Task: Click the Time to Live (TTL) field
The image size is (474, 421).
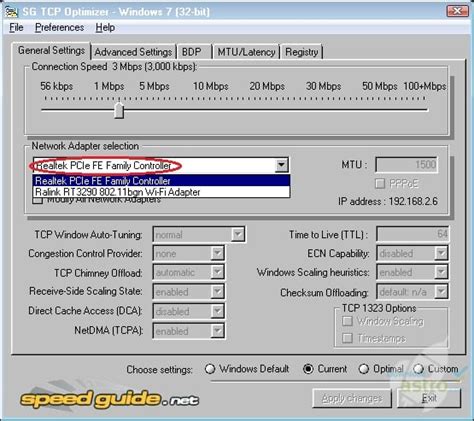Action: tap(413, 234)
